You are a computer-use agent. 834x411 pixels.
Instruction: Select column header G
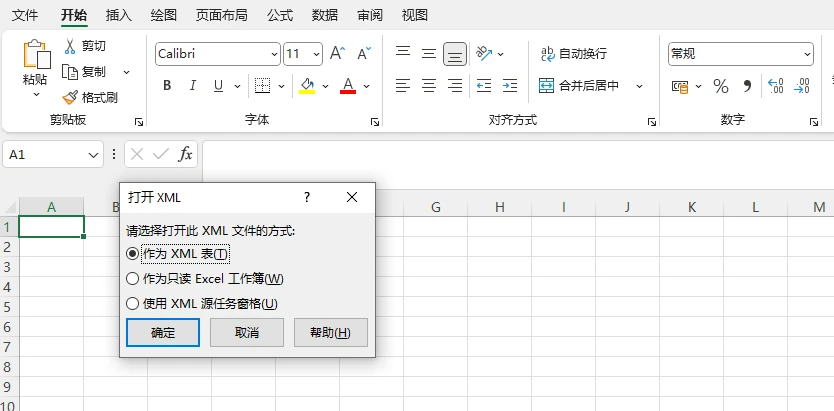436,207
